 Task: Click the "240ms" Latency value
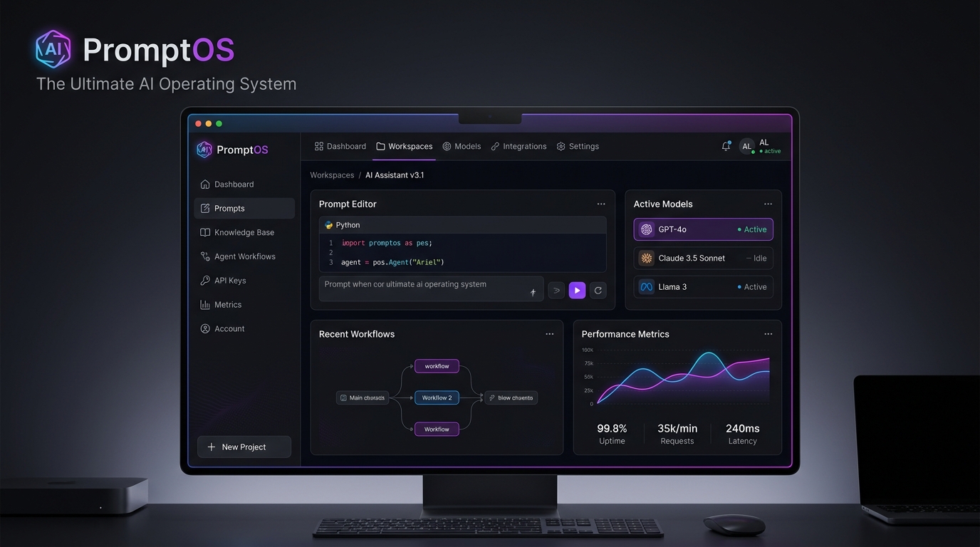(x=743, y=429)
